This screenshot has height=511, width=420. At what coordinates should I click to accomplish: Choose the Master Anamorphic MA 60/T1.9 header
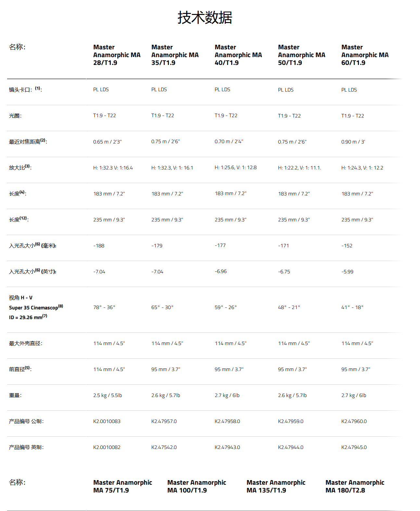click(x=365, y=55)
